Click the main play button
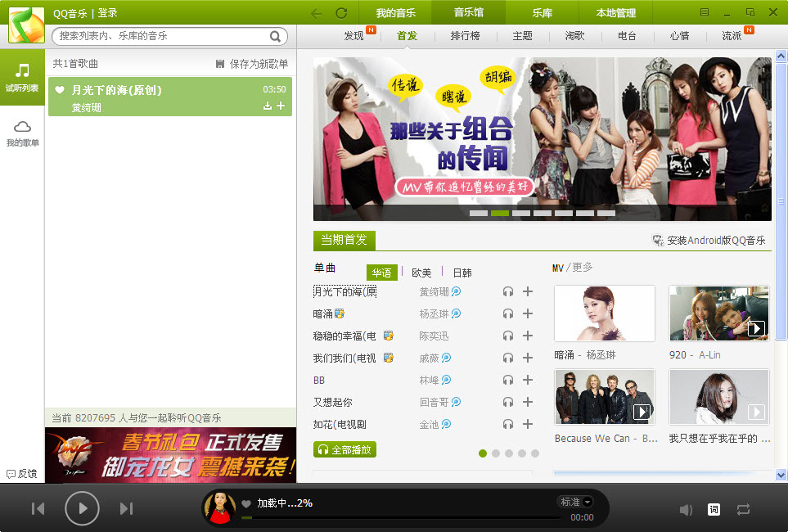The height and width of the screenshot is (532, 788). [82, 509]
